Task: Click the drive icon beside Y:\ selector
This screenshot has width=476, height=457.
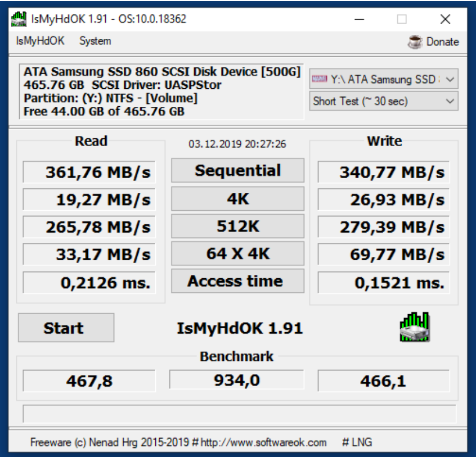Action: tap(319, 79)
